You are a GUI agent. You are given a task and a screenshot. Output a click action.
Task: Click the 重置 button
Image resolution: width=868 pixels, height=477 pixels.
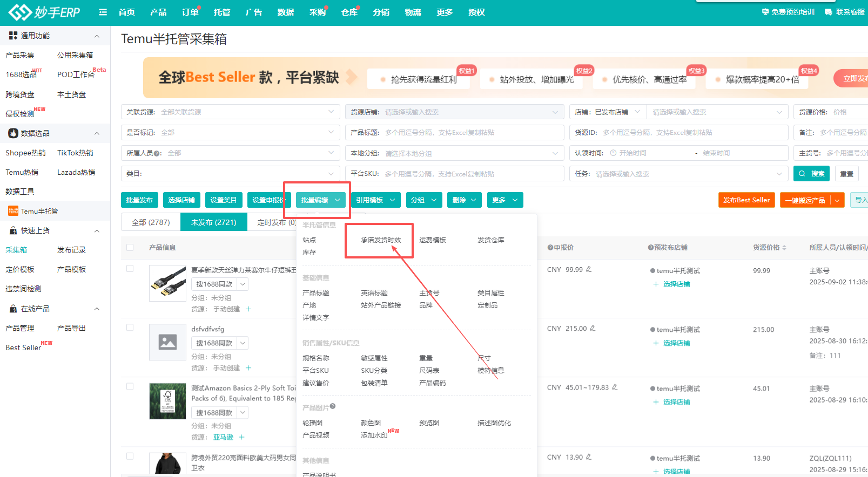click(847, 174)
